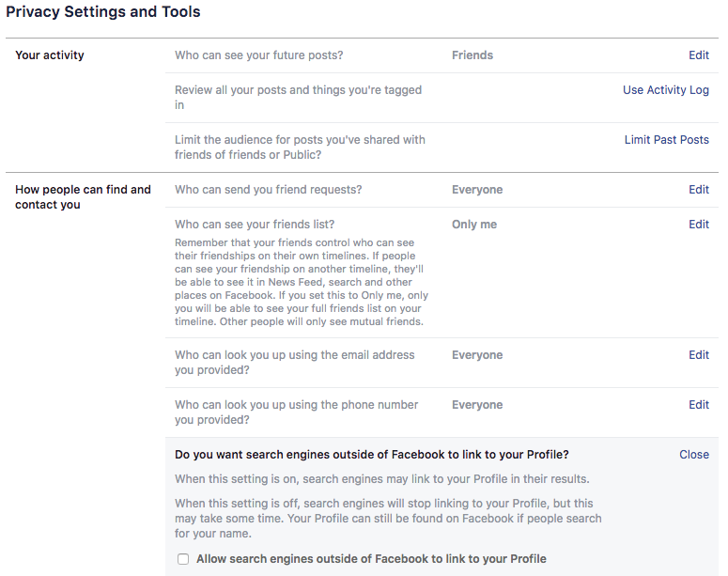
Task: Click 'Everyone' value in the email address row
Action: click(x=477, y=355)
